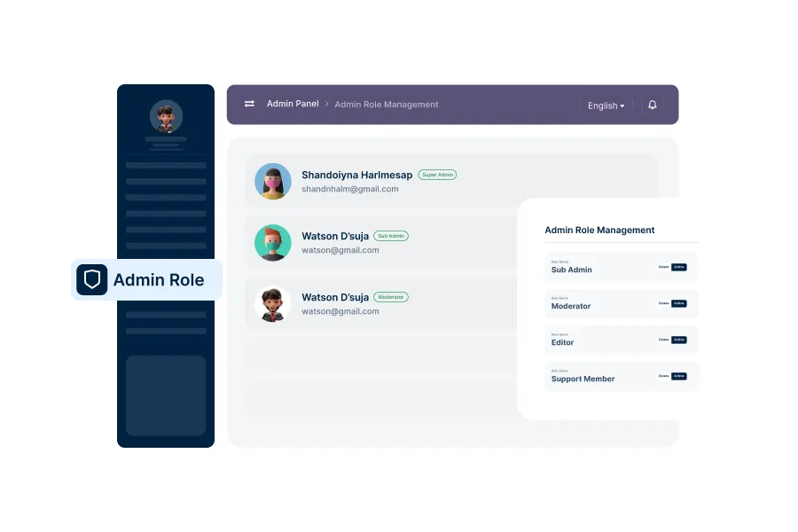Click the sidebar profile avatar
The width and height of the screenshot is (798, 532).
coord(166,116)
